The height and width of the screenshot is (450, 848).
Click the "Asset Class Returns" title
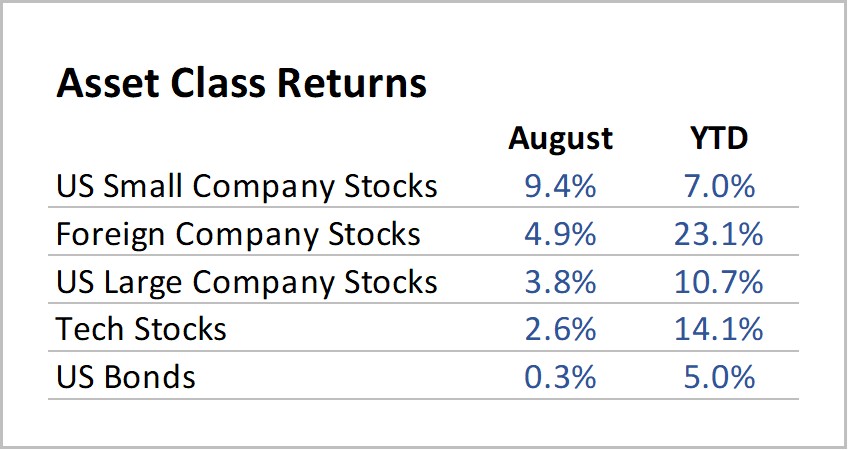pyautogui.click(x=242, y=84)
